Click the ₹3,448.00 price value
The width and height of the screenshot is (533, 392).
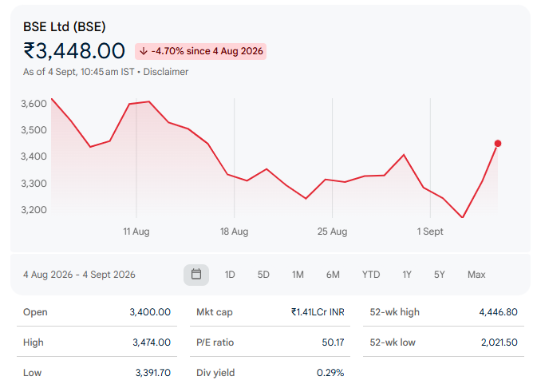(x=74, y=51)
